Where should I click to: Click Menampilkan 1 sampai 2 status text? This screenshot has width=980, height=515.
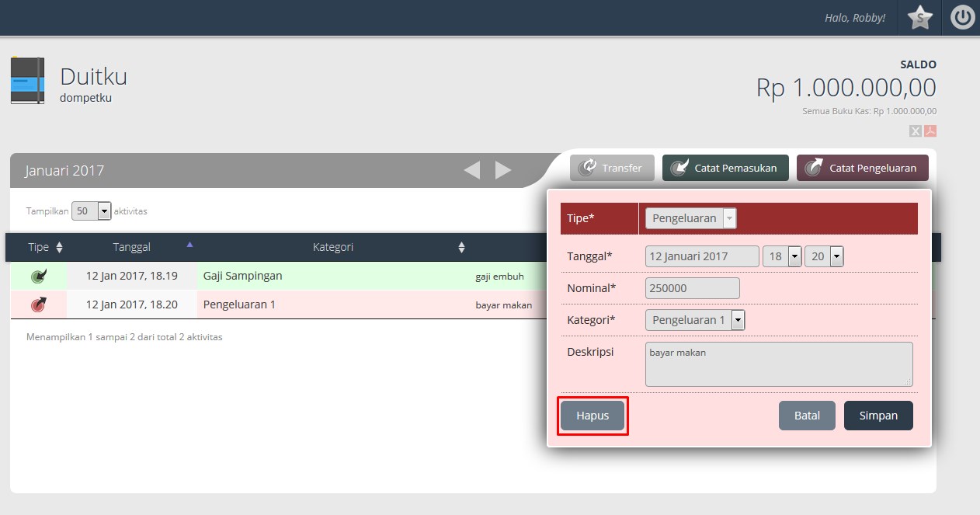tap(124, 337)
